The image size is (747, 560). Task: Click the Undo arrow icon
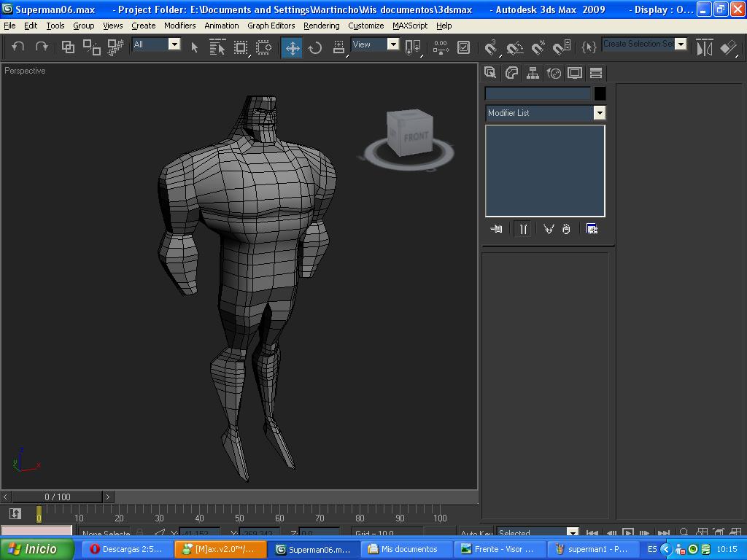(18, 47)
